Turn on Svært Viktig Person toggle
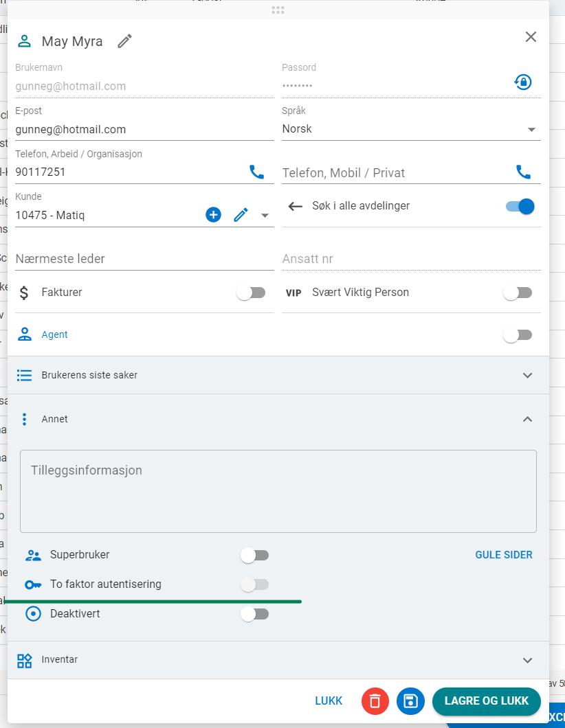565x728 pixels. pos(518,293)
